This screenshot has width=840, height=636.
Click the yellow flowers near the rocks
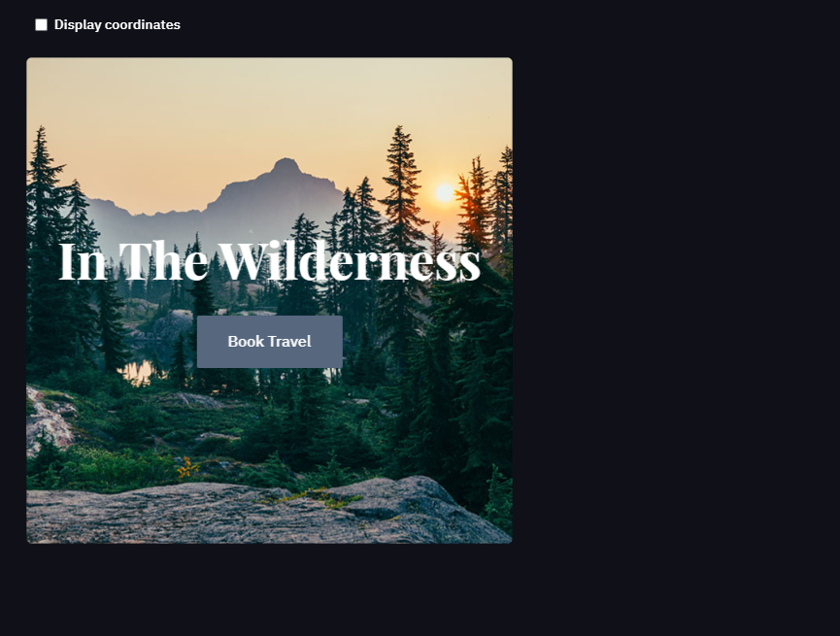tap(186, 467)
